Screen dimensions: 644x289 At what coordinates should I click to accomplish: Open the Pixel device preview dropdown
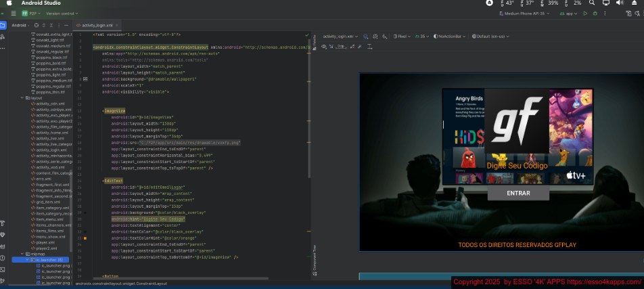click(402, 36)
